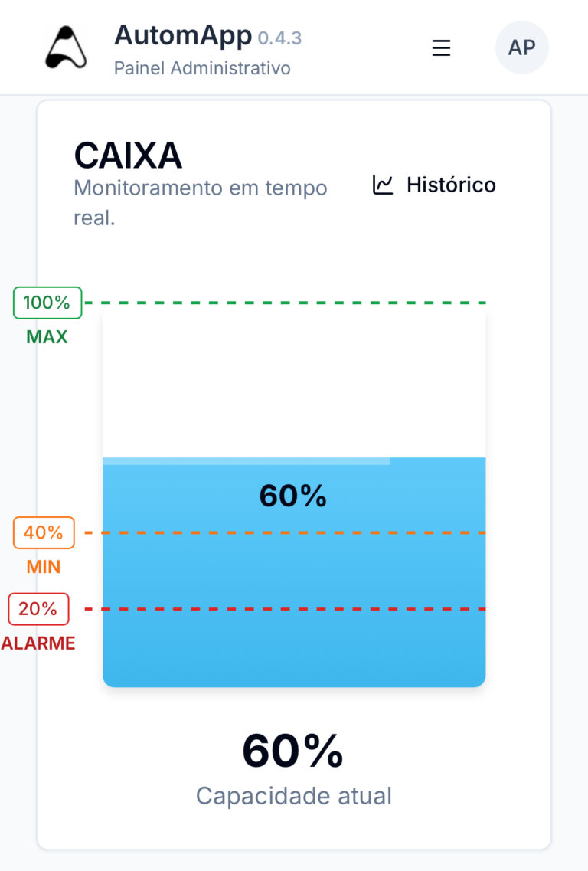Click the 0.4.3 version number
Screen dimensions: 588x871
[x=279, y=38]
